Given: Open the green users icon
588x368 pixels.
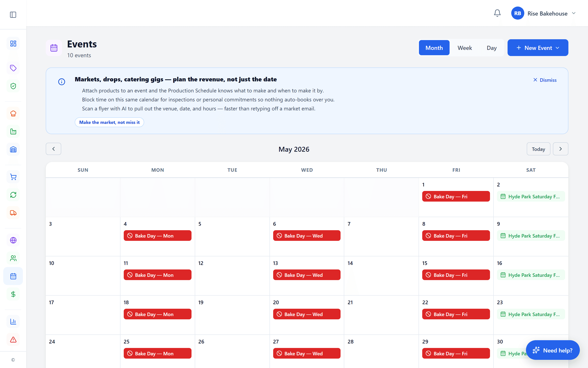Looking at the screenshot, I should click(x=13, y=258).
